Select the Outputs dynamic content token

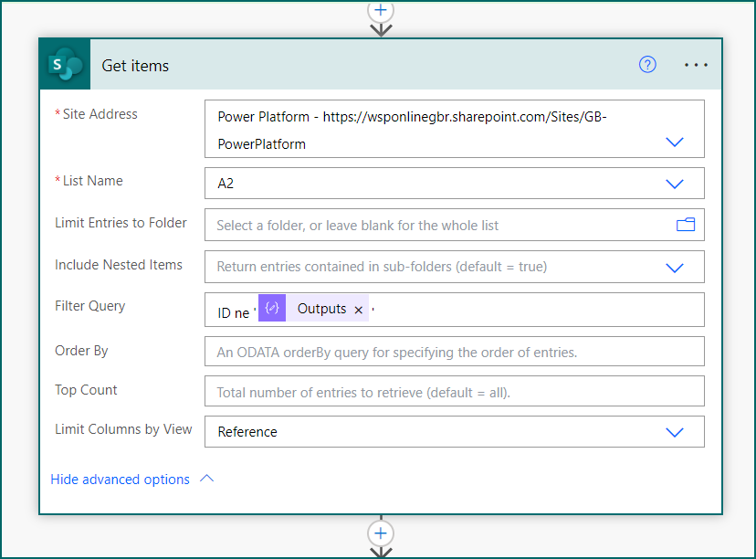(x=321, y=309)
